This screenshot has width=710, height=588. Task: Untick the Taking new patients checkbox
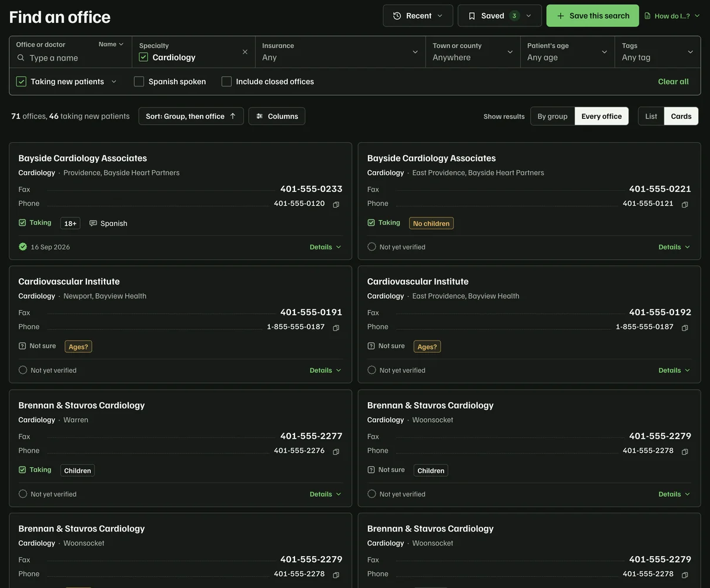pyautogui.click(x=21, y=82)
